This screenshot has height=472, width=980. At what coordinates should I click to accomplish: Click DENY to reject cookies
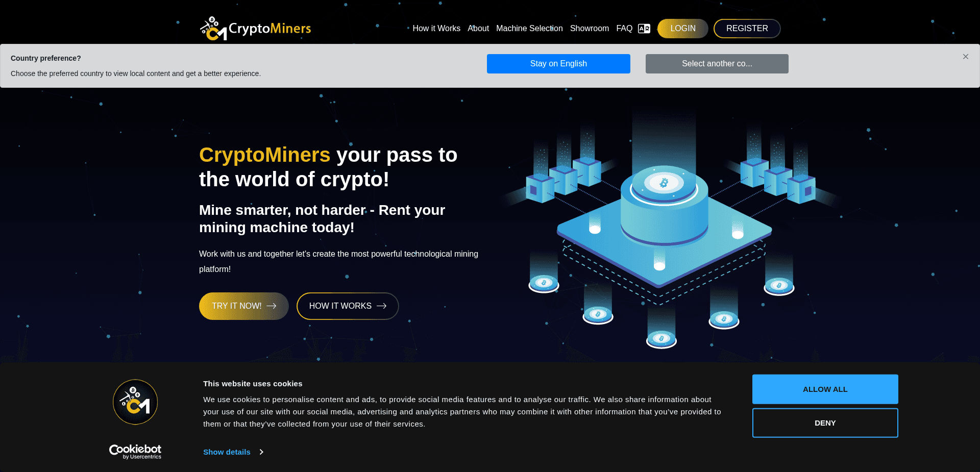pos(825,423)
